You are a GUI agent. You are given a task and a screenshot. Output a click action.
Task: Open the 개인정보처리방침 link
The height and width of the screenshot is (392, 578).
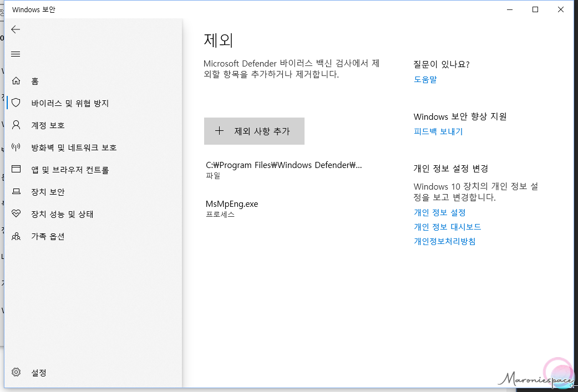[444, 241]
